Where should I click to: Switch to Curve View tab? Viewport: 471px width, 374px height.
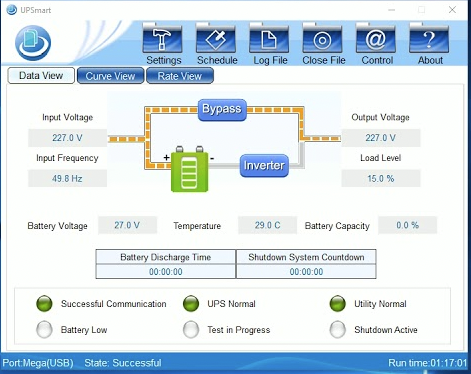coord(110,76)
